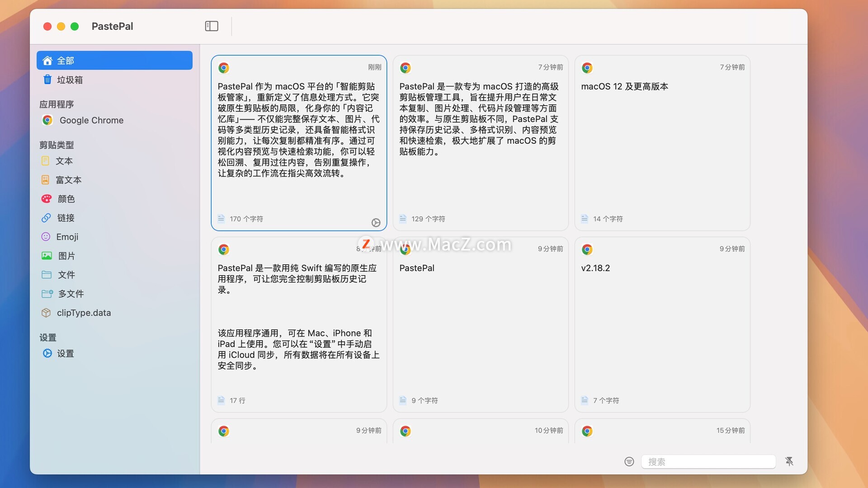This screenshot has height=488, width=868.
Task: Filter by Google Chrome application
Action: tap(114, 120)
